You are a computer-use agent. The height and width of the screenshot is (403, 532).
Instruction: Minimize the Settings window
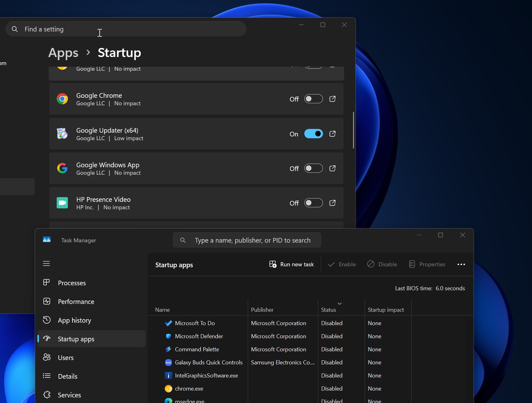pyautogui.click(x=301, y=25)
